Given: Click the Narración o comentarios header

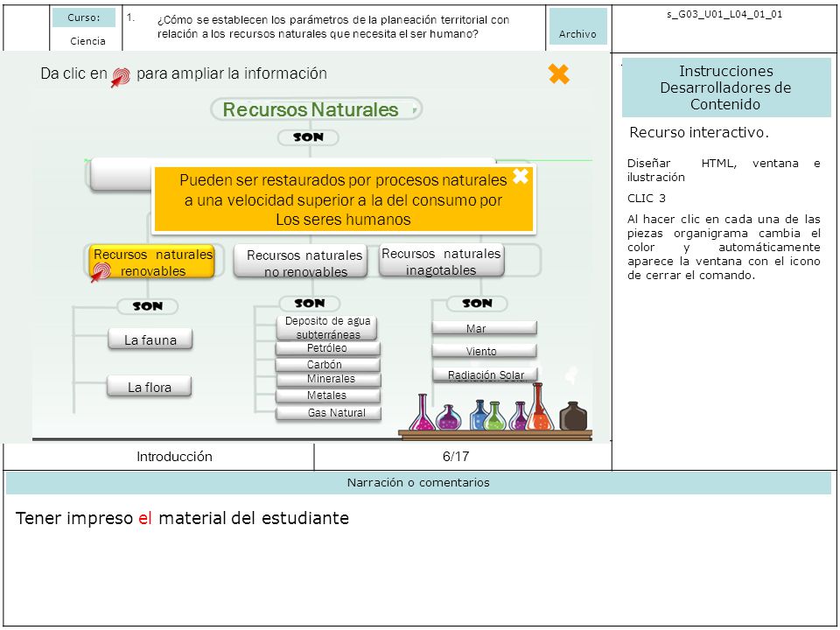Looking at the screenshot, I should [418, 483].
